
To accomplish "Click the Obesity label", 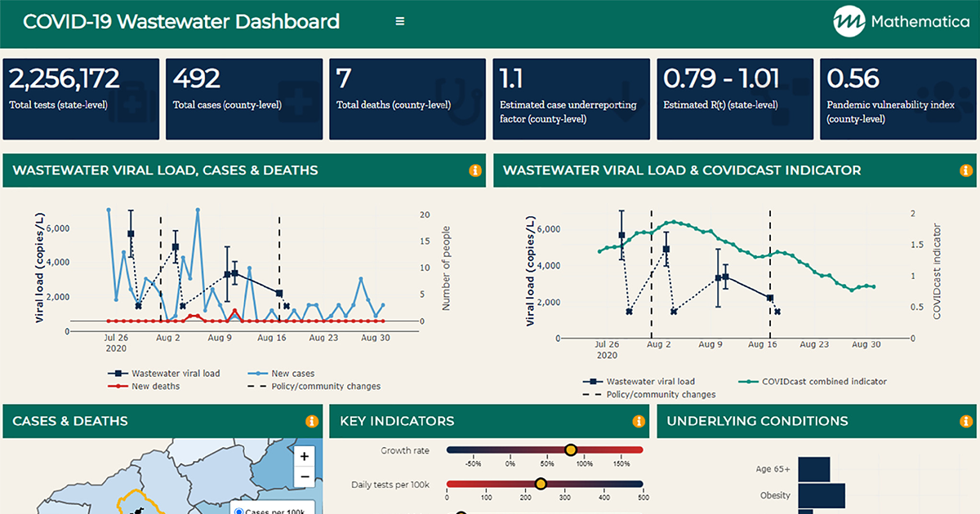I will coord(775,495).
